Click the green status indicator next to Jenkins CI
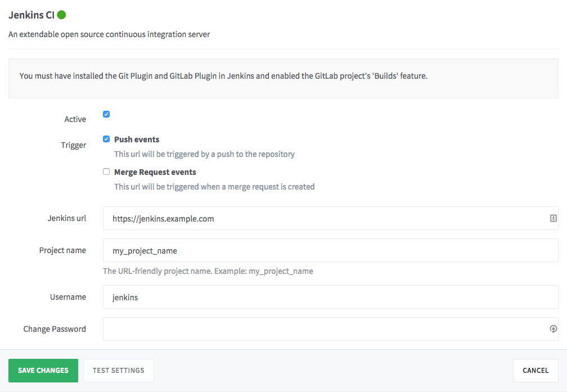The image size is (567, 392). [x=62, y=15]
